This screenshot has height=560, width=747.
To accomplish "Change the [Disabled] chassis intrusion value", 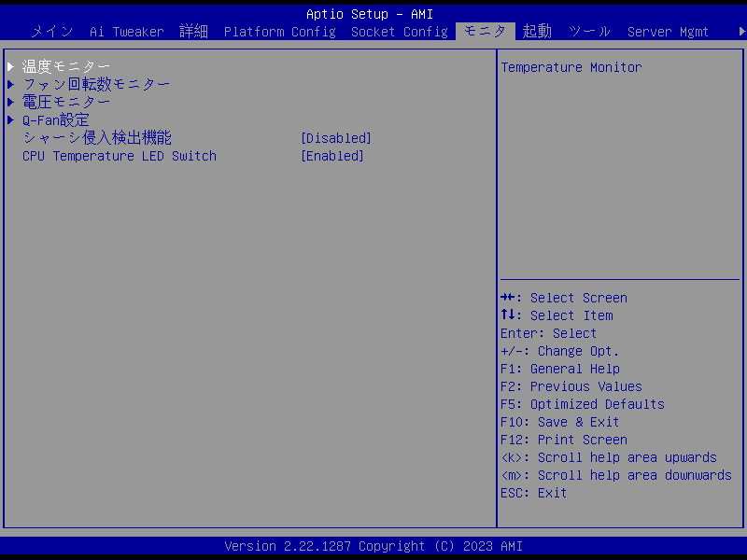I will pos(336,138).
